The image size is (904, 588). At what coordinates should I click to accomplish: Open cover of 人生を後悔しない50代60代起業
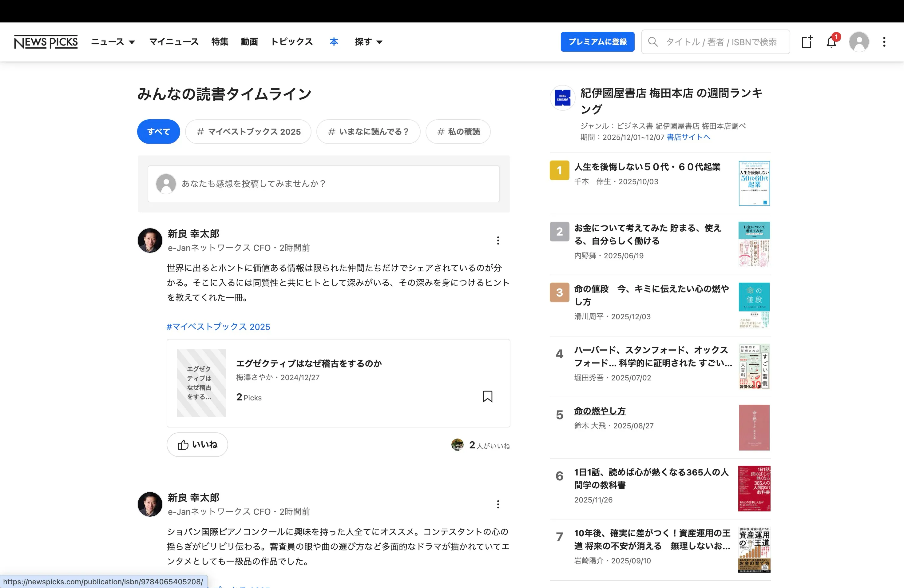click(754, 184)
